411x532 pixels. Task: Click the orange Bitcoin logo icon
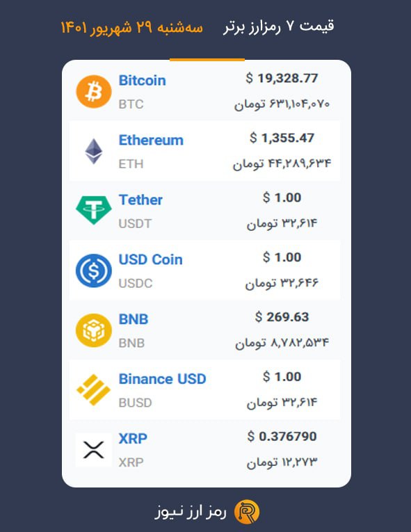94,92
